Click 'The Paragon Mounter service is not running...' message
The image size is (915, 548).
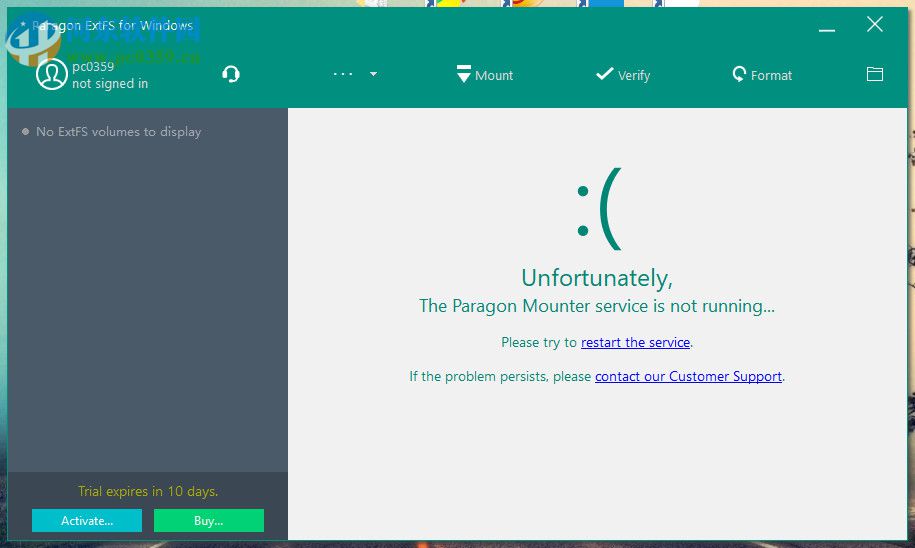[597, 306]
